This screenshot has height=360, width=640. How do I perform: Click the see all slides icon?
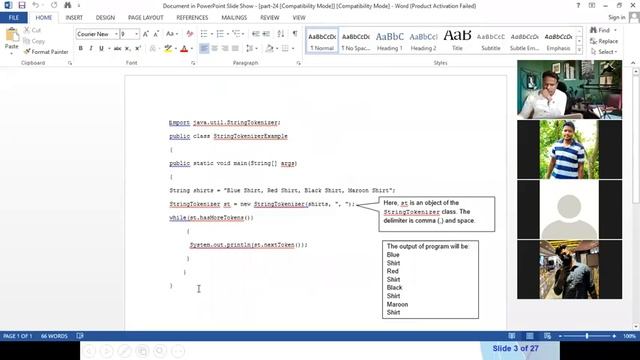pyautogui.click(x=142, y=351)
